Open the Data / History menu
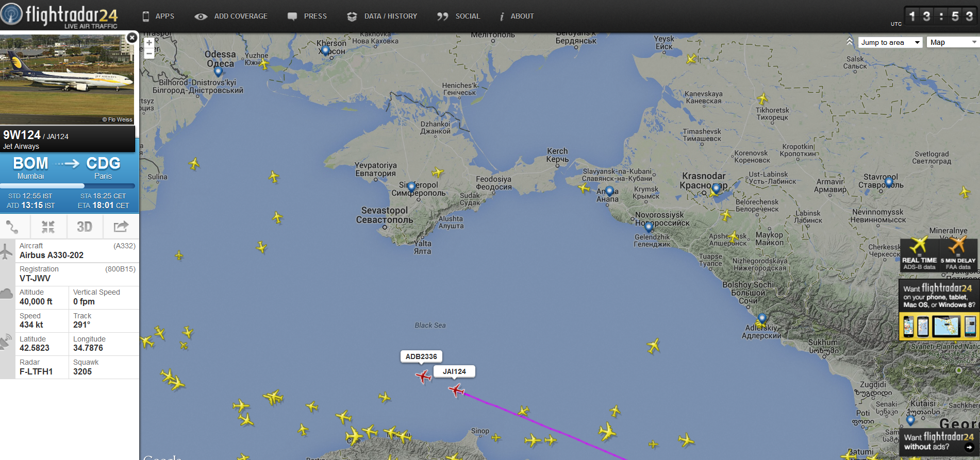 (382, 16)
